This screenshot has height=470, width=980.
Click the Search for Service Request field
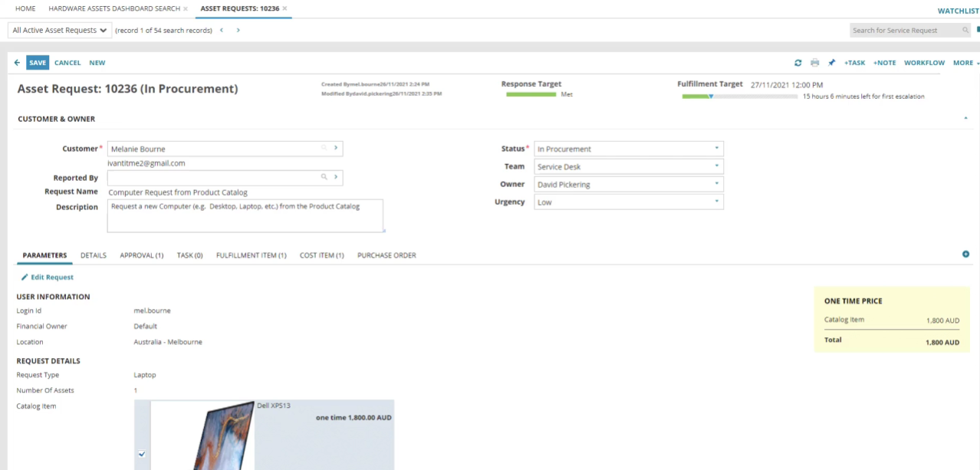pos(905,31)
